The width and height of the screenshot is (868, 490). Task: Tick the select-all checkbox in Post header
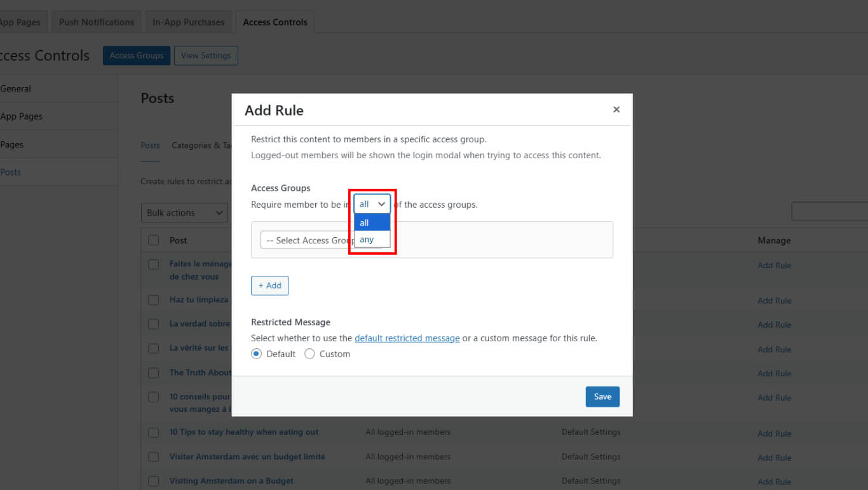[153, 240]
